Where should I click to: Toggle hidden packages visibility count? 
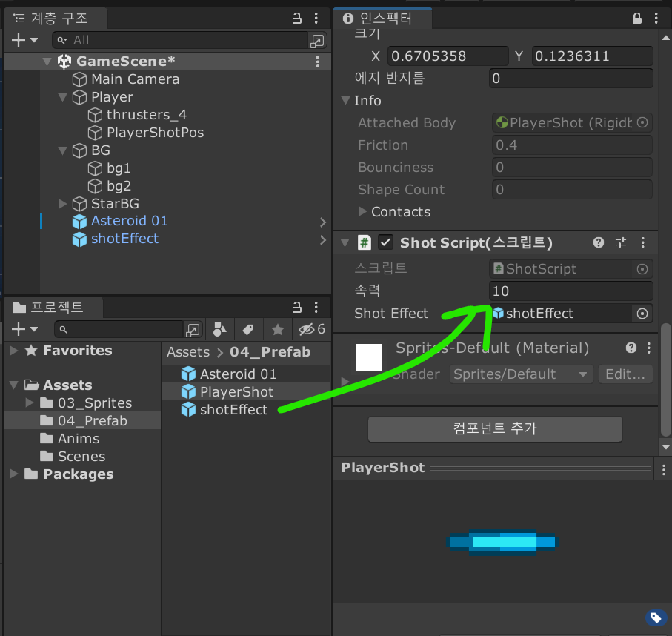pyautogui.click(x=312, y=329)
